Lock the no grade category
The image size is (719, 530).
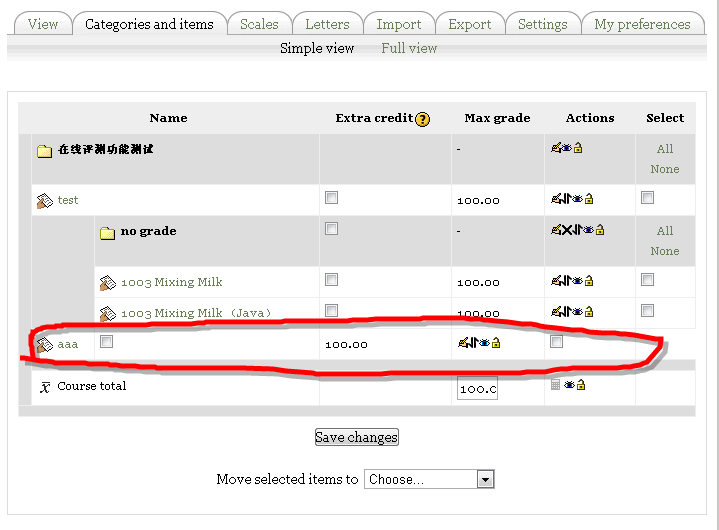point(600,230)
